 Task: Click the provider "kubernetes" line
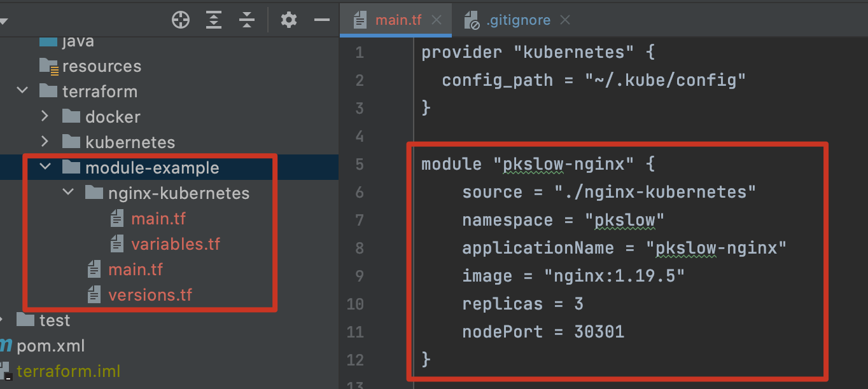tap(538, 52)
